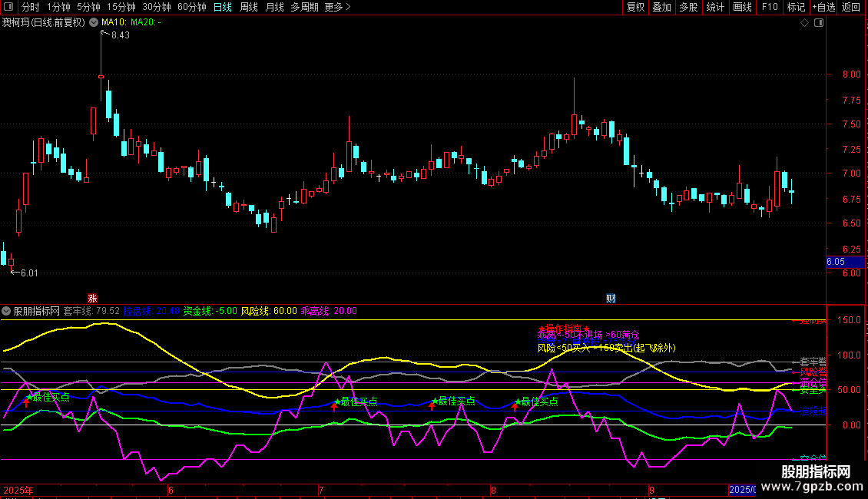Toggle the right panel icon below toolbar
This screenshot has width=868, height=499.
[x=819, y=23]
